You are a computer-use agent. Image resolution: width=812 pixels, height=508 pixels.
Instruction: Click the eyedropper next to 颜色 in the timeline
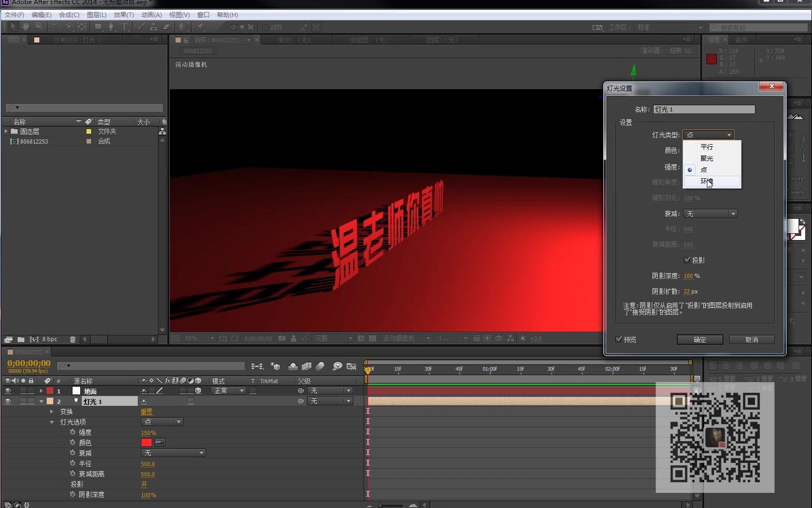pos(160,442)
